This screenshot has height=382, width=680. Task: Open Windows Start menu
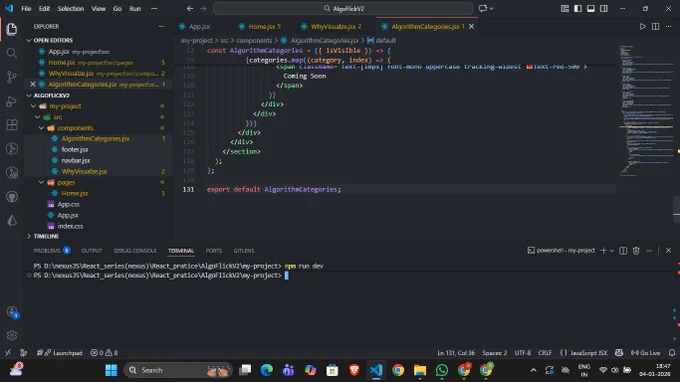(111, 370)
